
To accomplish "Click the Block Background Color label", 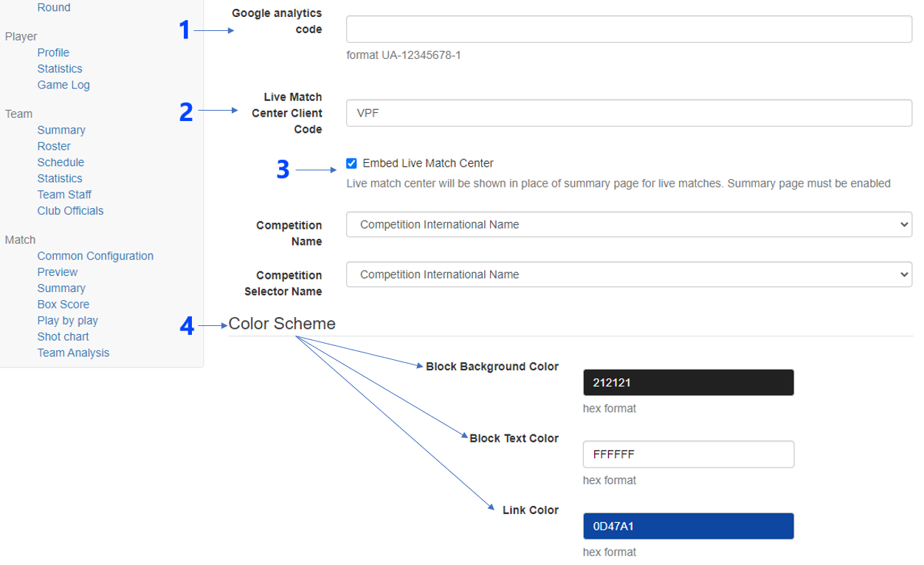I will click(492, 367).
